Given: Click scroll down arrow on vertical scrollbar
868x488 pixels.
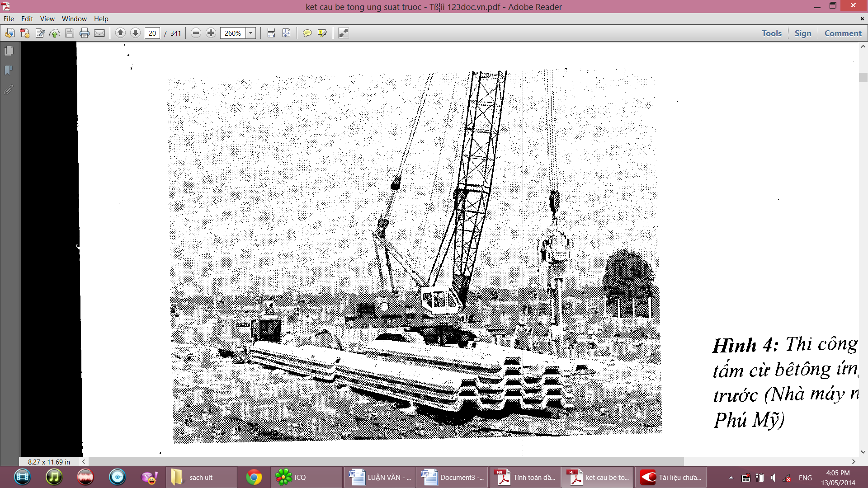Looking at the screenshot, I should click(863, 452).
